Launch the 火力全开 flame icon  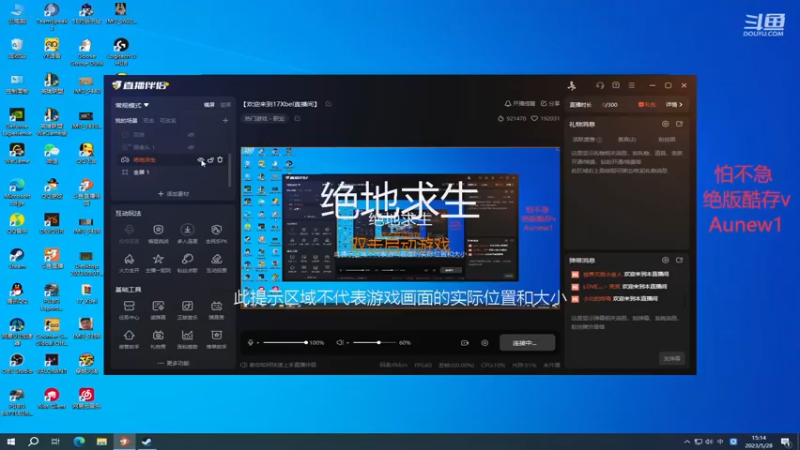pyautogui.click(x=129, y=263)
